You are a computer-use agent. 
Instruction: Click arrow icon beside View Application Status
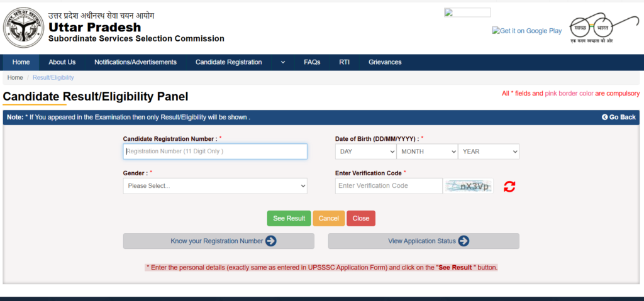pos(464,241)
